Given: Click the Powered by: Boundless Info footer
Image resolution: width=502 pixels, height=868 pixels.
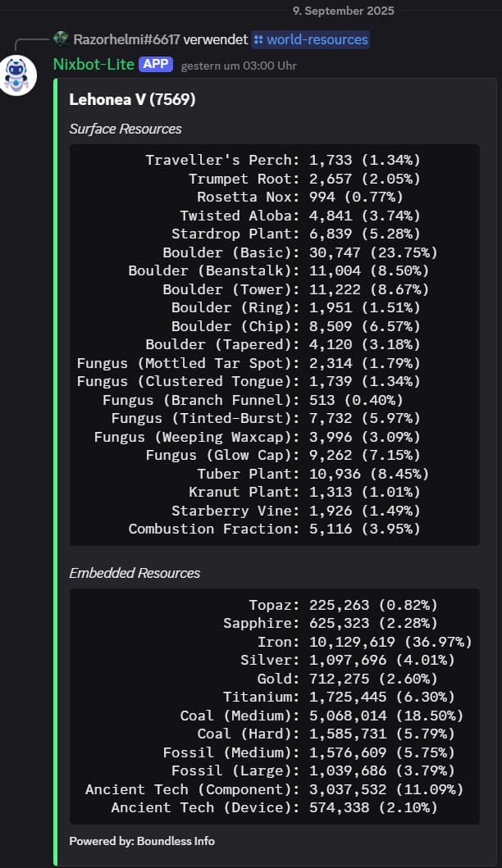Looking at the screenshot, I should point(142,841).
